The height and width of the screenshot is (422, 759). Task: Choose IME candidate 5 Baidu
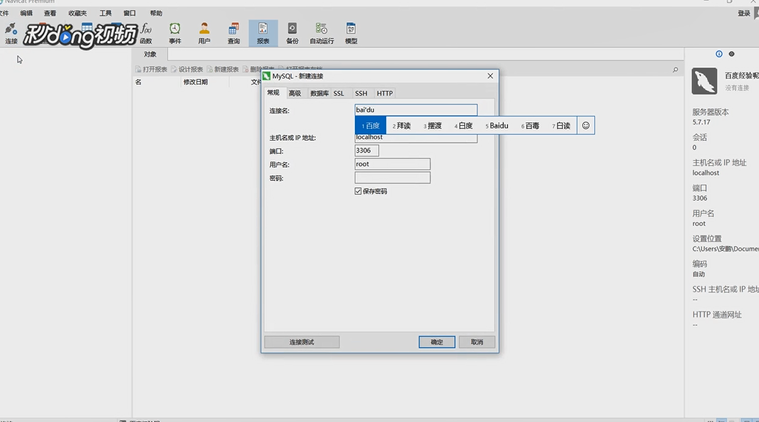coord(497,125)
